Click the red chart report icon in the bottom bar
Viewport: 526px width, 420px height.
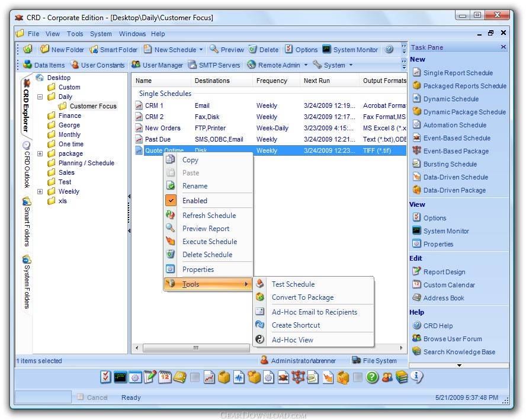(209, 377)
